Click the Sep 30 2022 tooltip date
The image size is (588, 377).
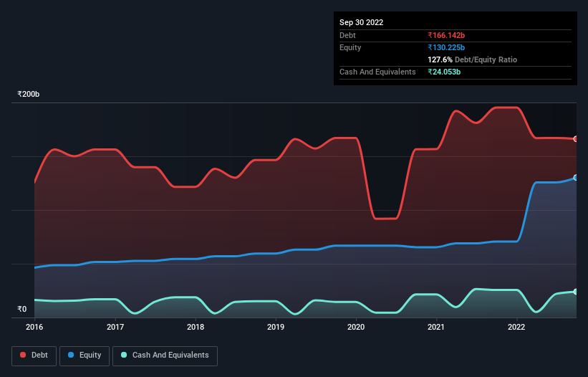tap(361, 22)
